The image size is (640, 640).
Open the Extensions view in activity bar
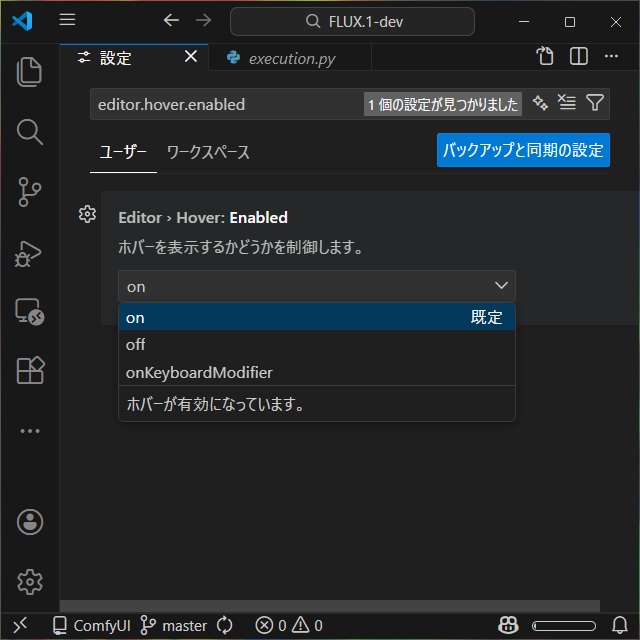click(x=30, y=371)
